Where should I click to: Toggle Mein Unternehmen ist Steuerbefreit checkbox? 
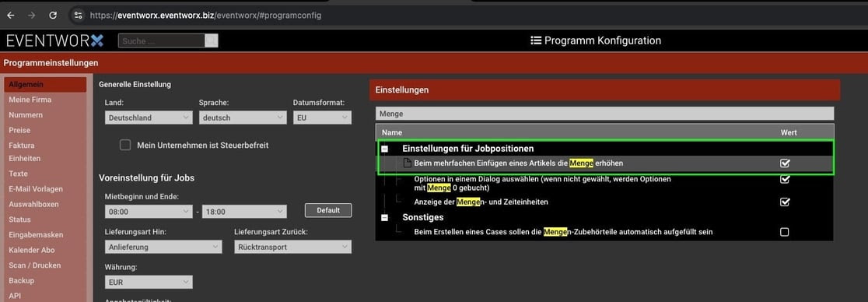[x=125, y=146]
